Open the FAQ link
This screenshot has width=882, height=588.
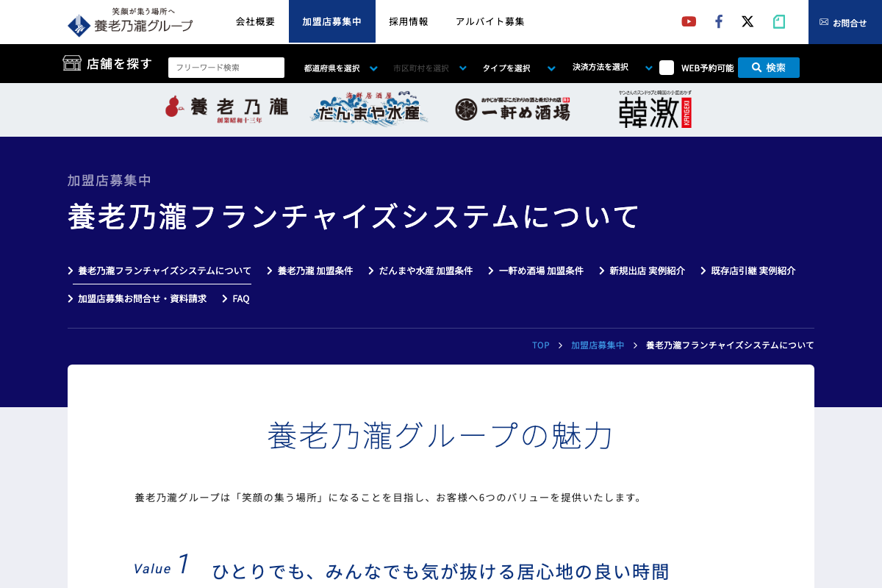[236, 299]
